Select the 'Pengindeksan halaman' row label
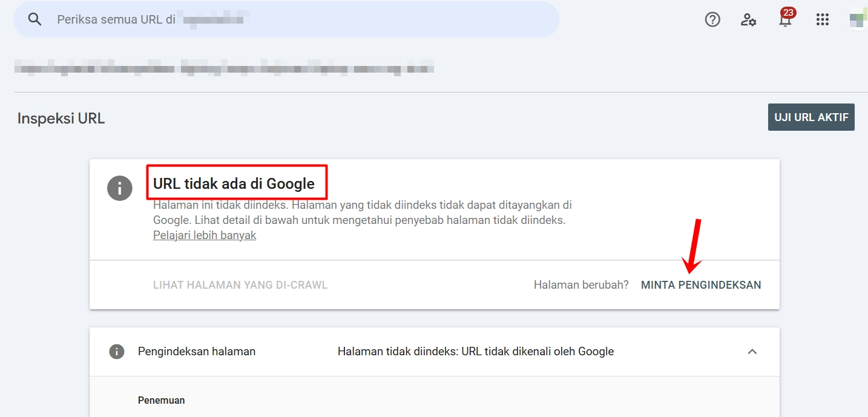Image resolution: width=868 pixels, height=417 pixels. tap(197, 351)
